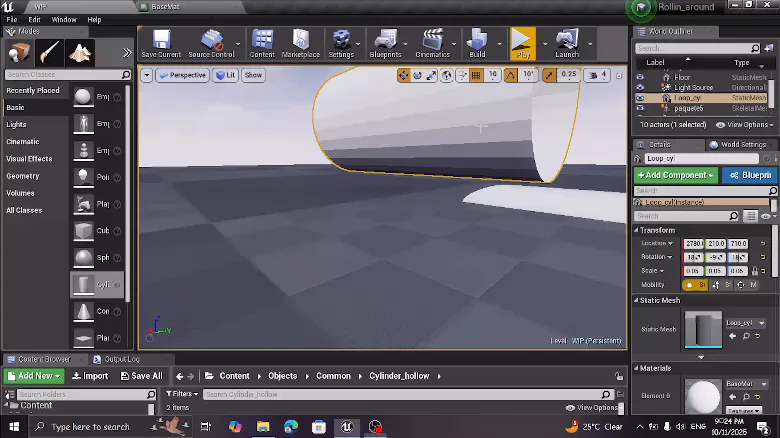780x438 pixels.
Task: Select Paint mode brush icon
Action: [x=49, y=53]
